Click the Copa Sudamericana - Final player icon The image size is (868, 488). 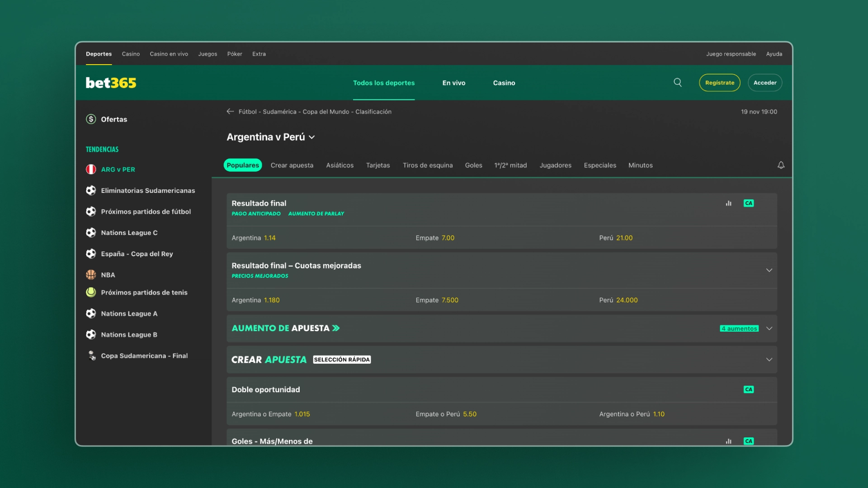click(92, 356)
